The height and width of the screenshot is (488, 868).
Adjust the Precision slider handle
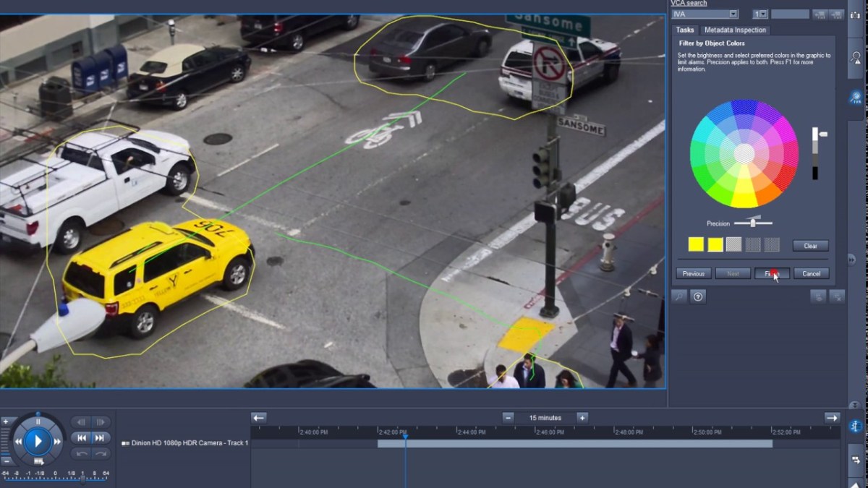pyautogui.click(x=752, y=223)
